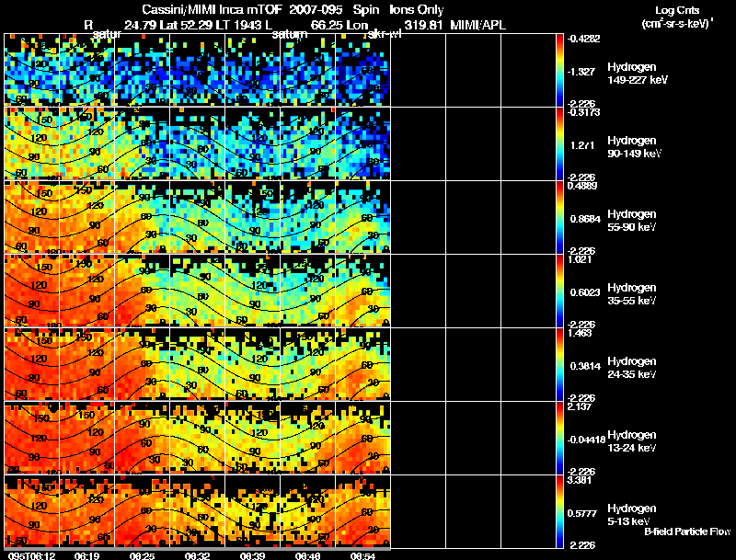Click the 'Hydrogen 13-24 keV' label
The width and height of the screenshot is (736, 560).
tap(632, 441)
